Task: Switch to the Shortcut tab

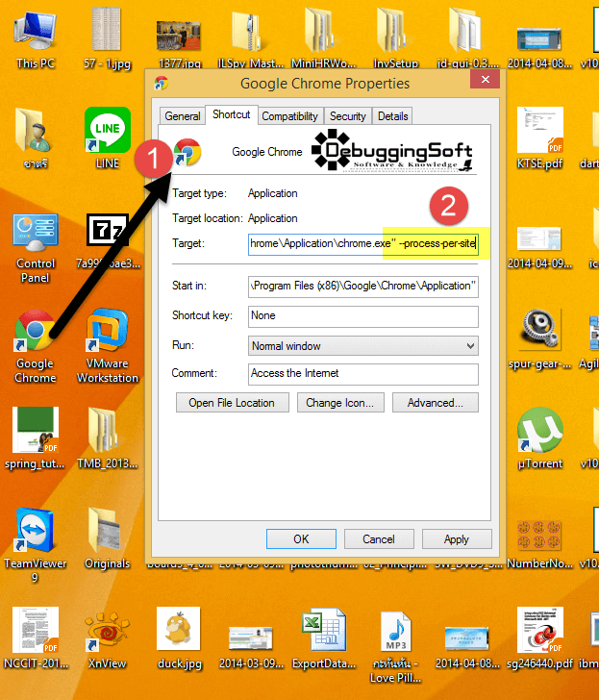Action: (x=231, y=114)
